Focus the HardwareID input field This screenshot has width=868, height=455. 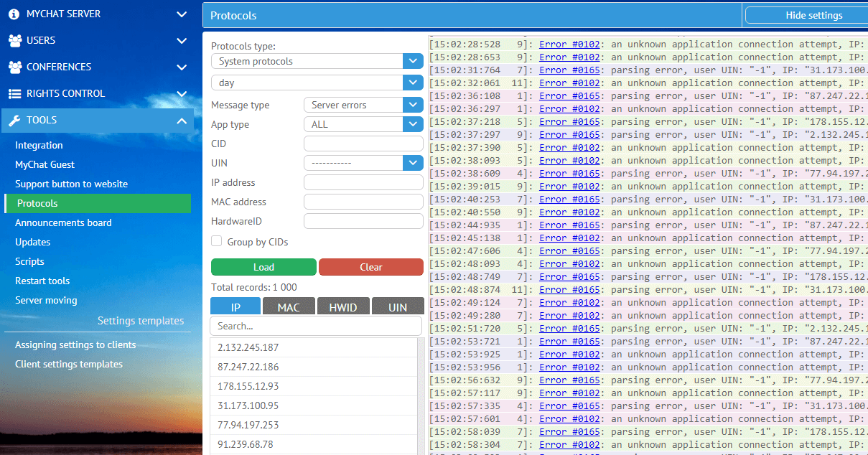tap(363, 221)
